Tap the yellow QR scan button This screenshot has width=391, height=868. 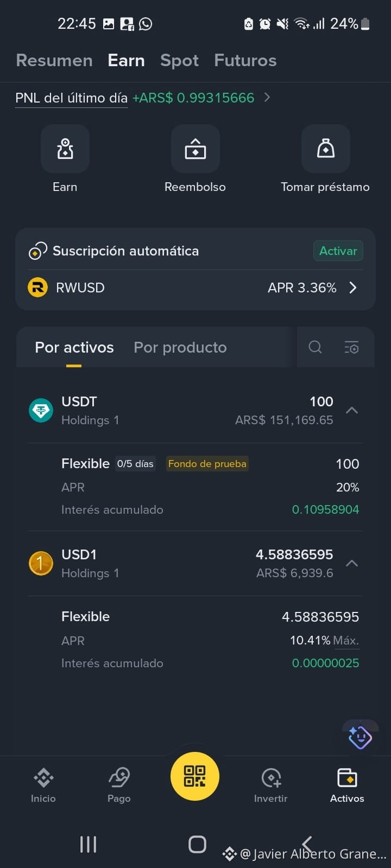click(x=195, y=776)
